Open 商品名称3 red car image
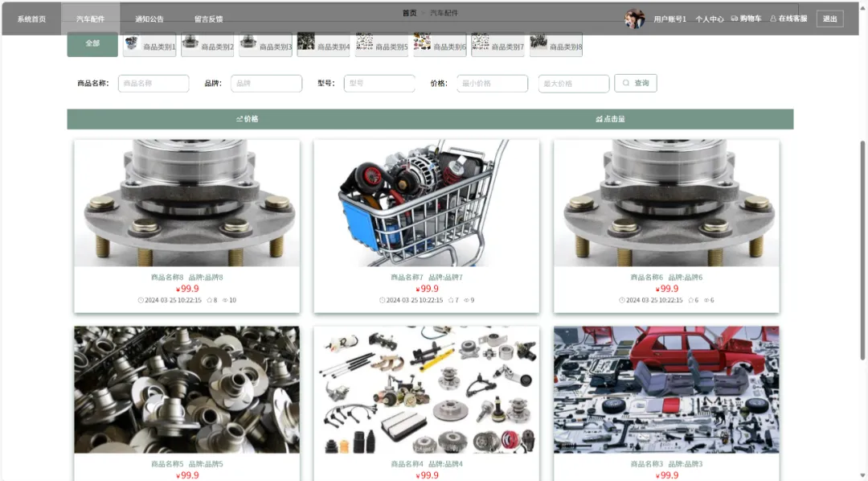 (x=666, y=389)
